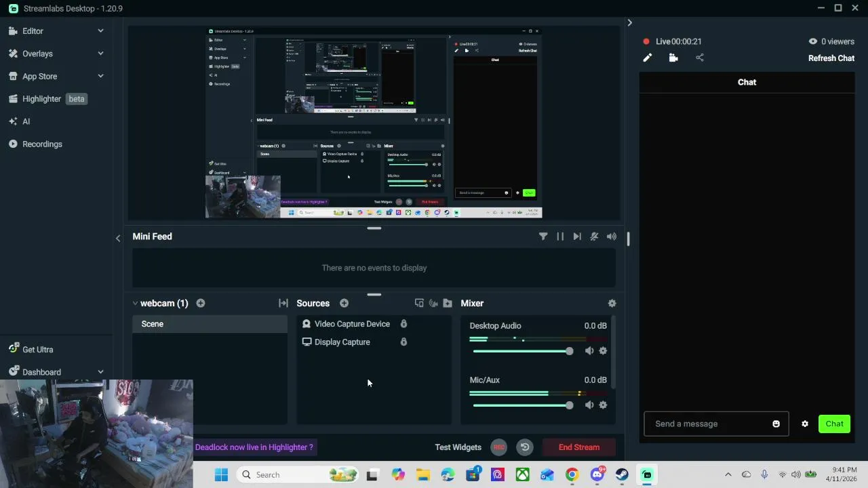Skip to next Mini Feed alert
This screenshot has height=488, width=868.
point(577,237)
